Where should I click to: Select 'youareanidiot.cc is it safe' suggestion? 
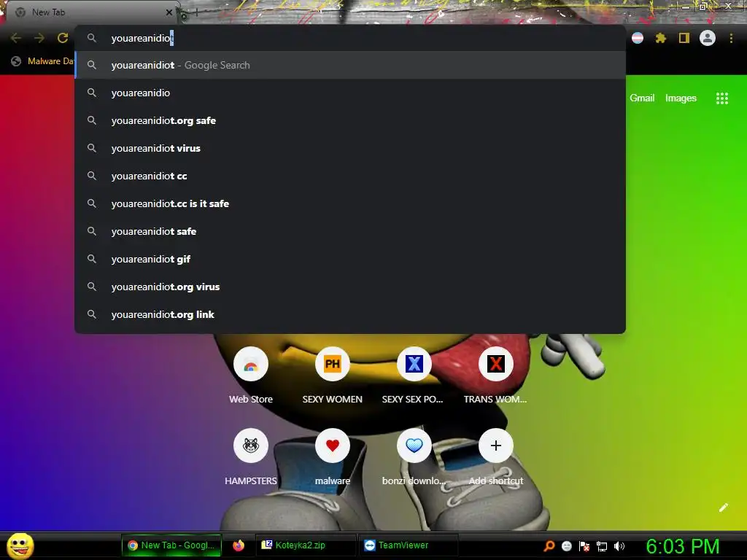point(350,203)
